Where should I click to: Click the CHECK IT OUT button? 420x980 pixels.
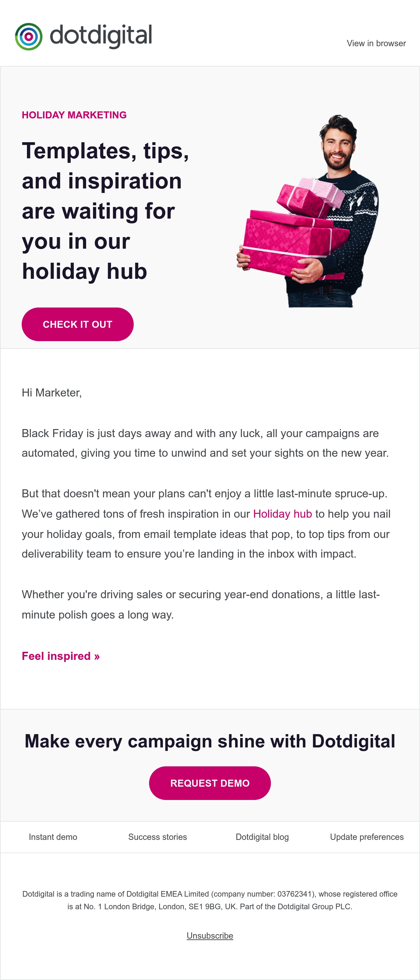[78, 324]
